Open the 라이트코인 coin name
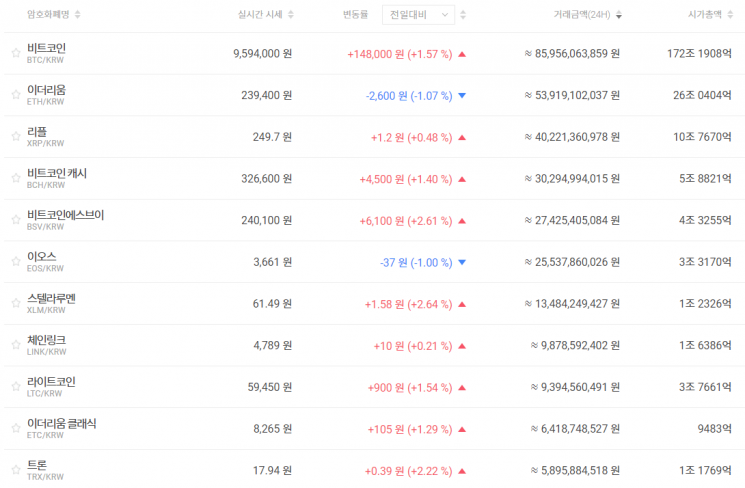 (51, 382)
